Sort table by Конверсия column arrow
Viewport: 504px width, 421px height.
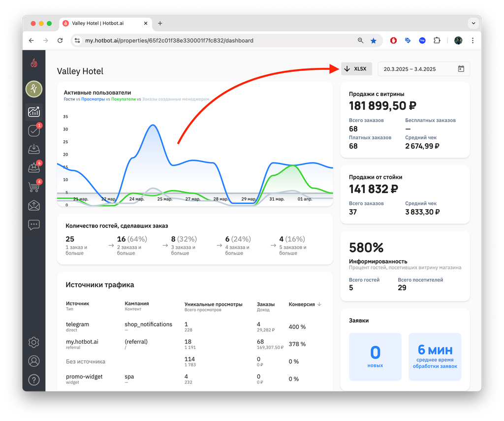(x=319, y=304)
